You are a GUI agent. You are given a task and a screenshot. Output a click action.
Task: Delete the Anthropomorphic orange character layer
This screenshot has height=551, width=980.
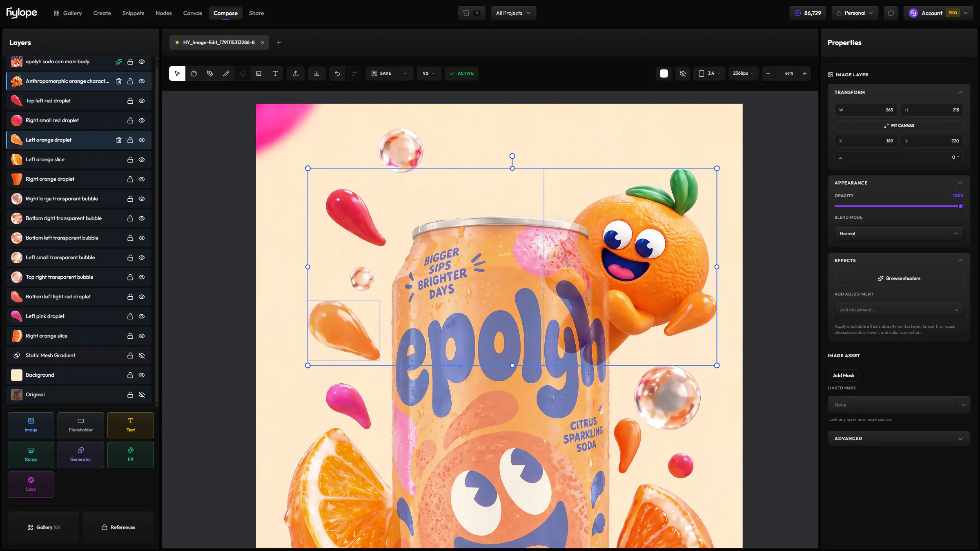tap(119, 81)
